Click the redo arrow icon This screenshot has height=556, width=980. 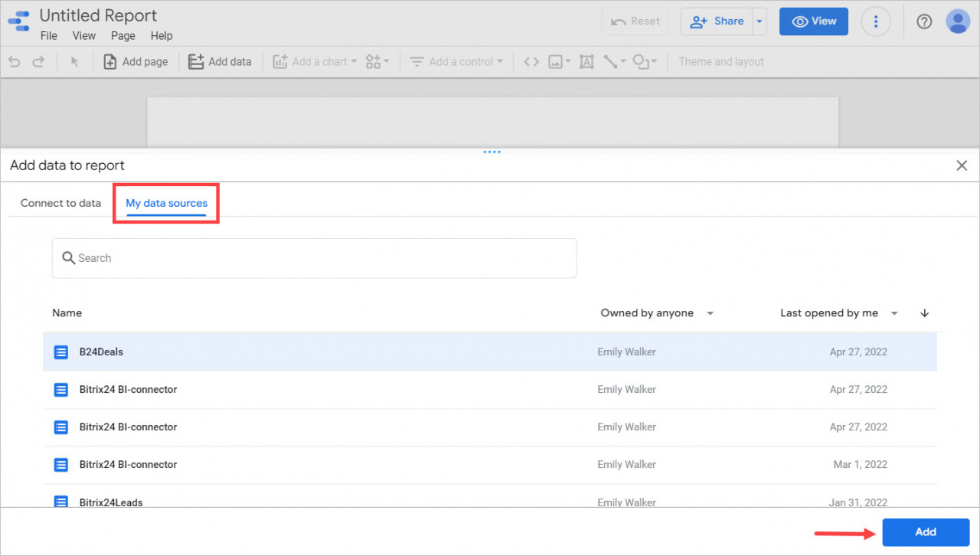pyautogui.click(x=38, y=62)
